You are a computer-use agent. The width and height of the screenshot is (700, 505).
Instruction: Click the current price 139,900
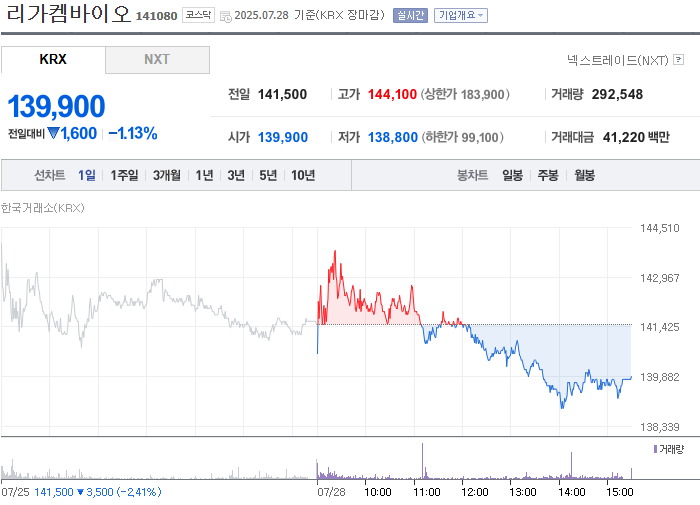point(56,107)
